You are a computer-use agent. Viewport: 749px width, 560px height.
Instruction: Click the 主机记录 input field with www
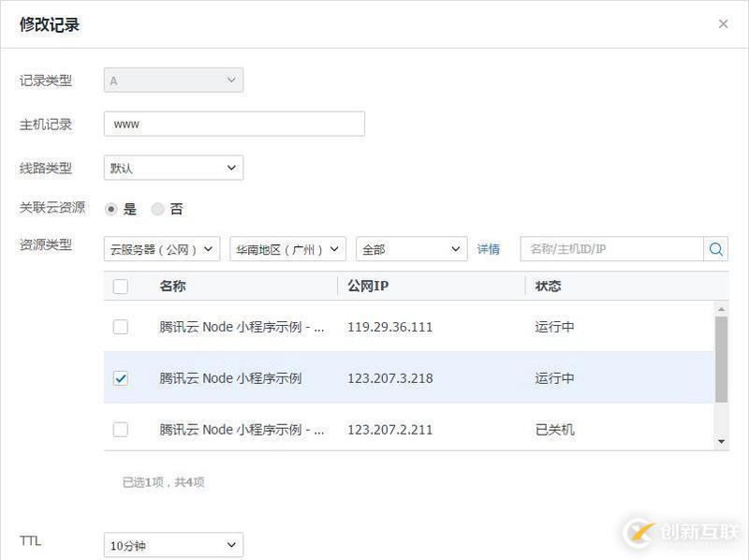click(x=234, y=125)
